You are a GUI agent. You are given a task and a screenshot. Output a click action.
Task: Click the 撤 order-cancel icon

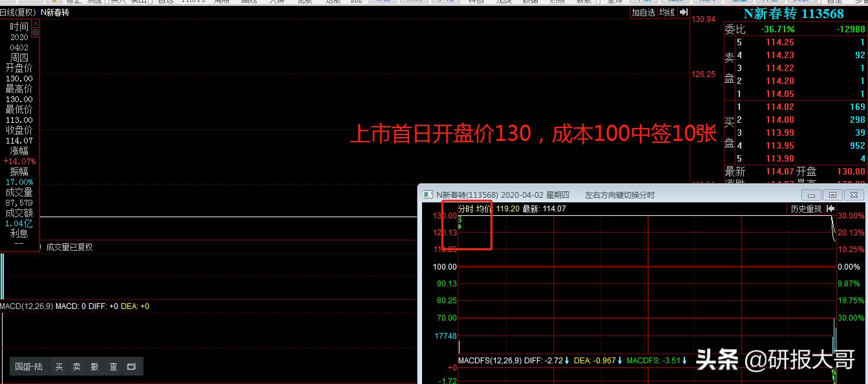coord(94,366)
